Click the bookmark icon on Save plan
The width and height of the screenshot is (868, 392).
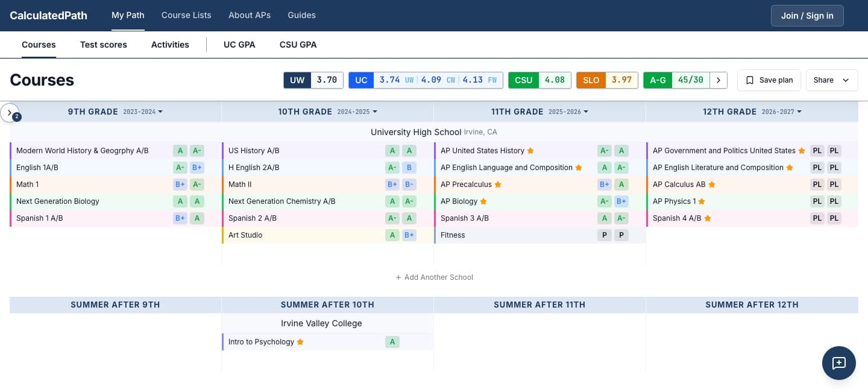[750, 80]
